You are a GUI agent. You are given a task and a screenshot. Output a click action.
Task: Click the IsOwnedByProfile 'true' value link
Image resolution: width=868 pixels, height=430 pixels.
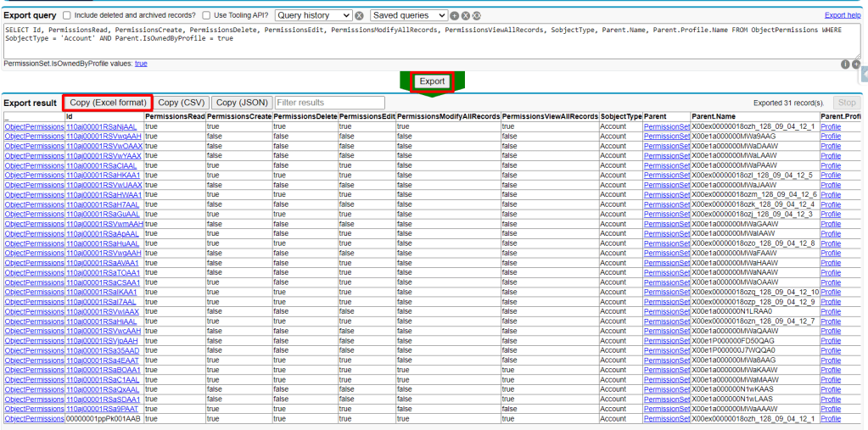point(141,64)
